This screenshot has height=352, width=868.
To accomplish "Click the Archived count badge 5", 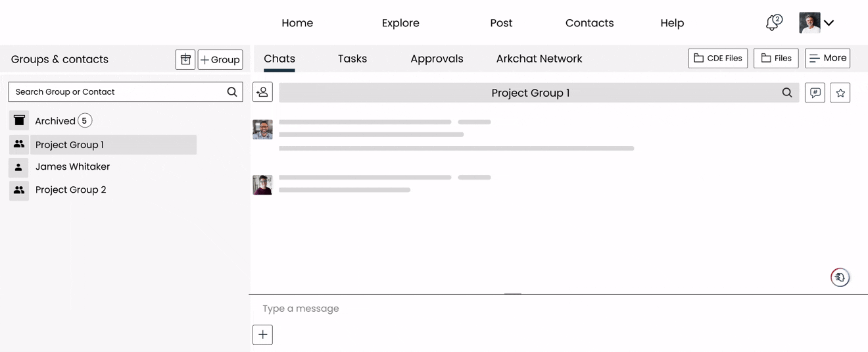I will point(84,120).
